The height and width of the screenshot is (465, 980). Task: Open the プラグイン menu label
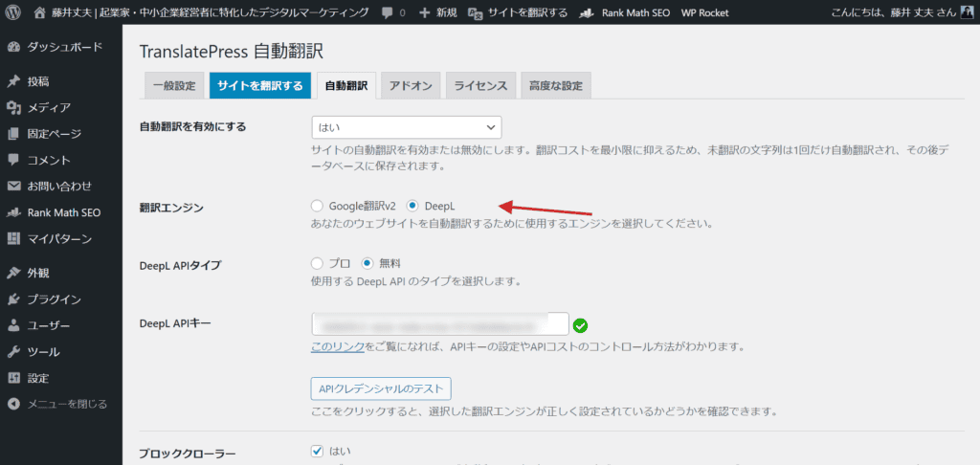(54, 299)
